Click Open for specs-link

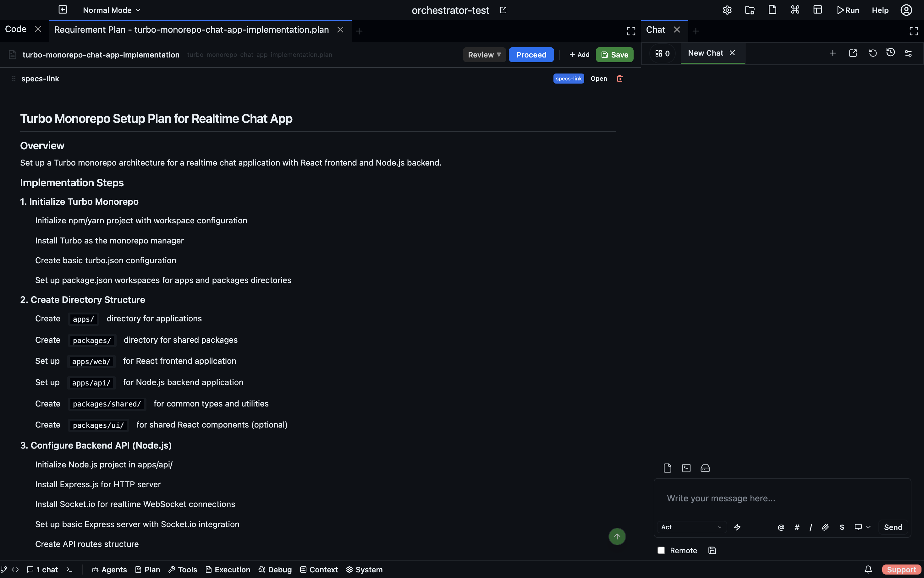tap(598, 78)
